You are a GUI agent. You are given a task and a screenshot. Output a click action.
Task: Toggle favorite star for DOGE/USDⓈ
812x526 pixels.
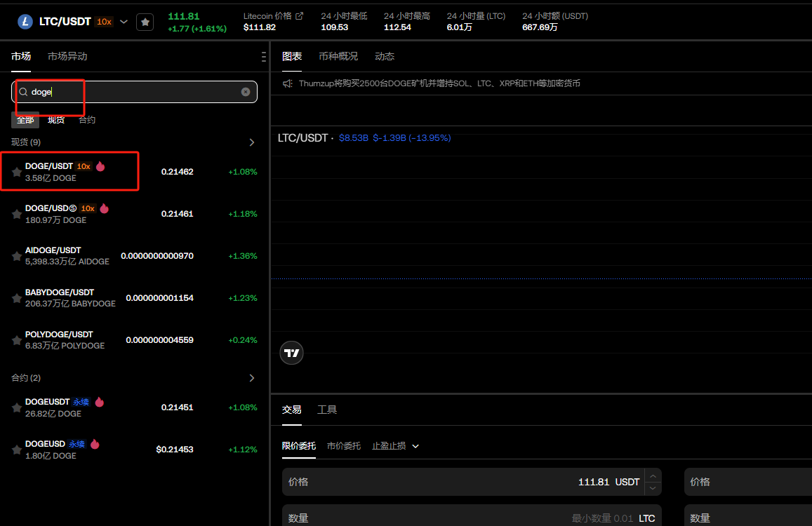pos(17,214)
